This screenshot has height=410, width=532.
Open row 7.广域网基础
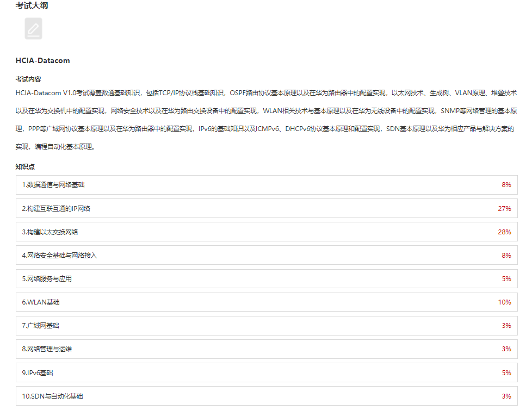pyautogui.click(x=267, y=326)
